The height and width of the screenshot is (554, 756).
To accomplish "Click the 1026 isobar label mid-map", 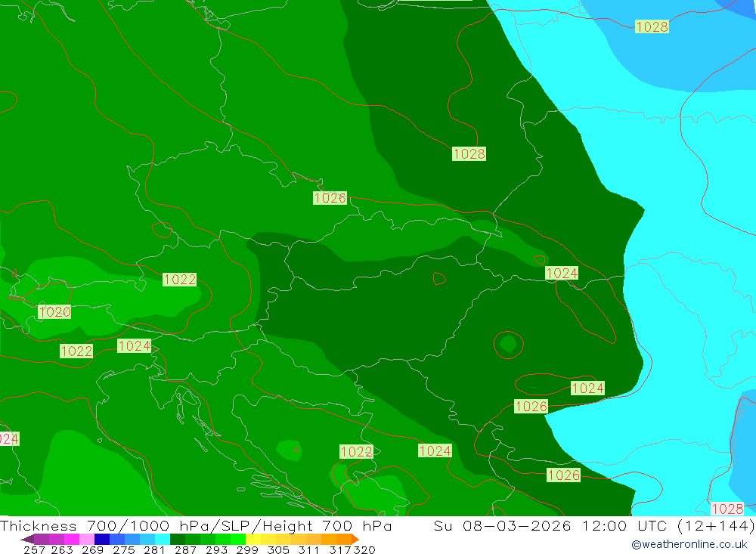I will [330, 198].
